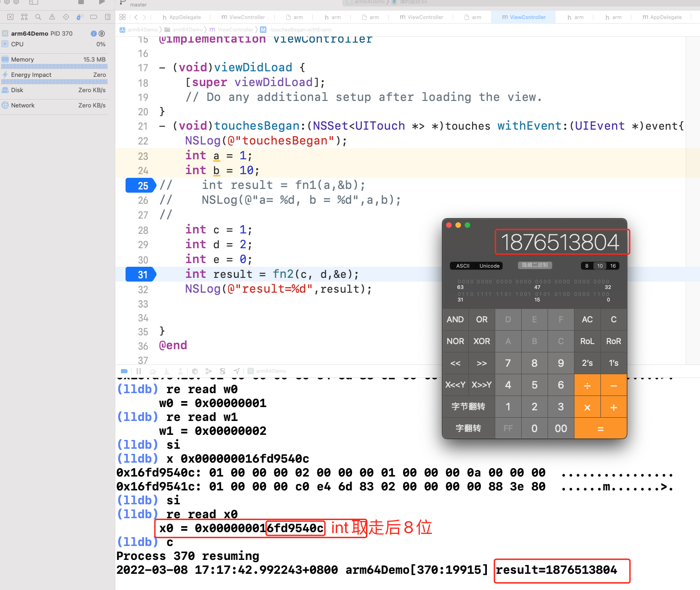
Task: Hide the debug area
Action: 124,371
